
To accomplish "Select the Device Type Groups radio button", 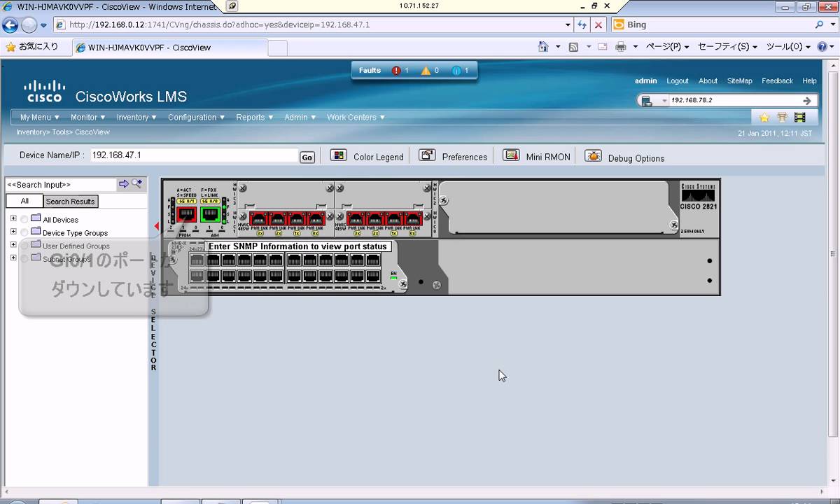I will (x=24, y=232).
